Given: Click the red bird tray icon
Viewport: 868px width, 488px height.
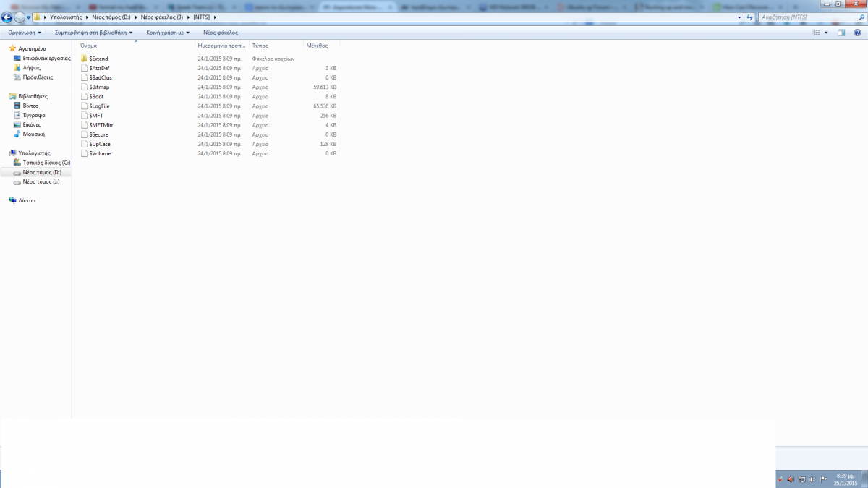Looking at the screenshot, I should click(780, 479).
